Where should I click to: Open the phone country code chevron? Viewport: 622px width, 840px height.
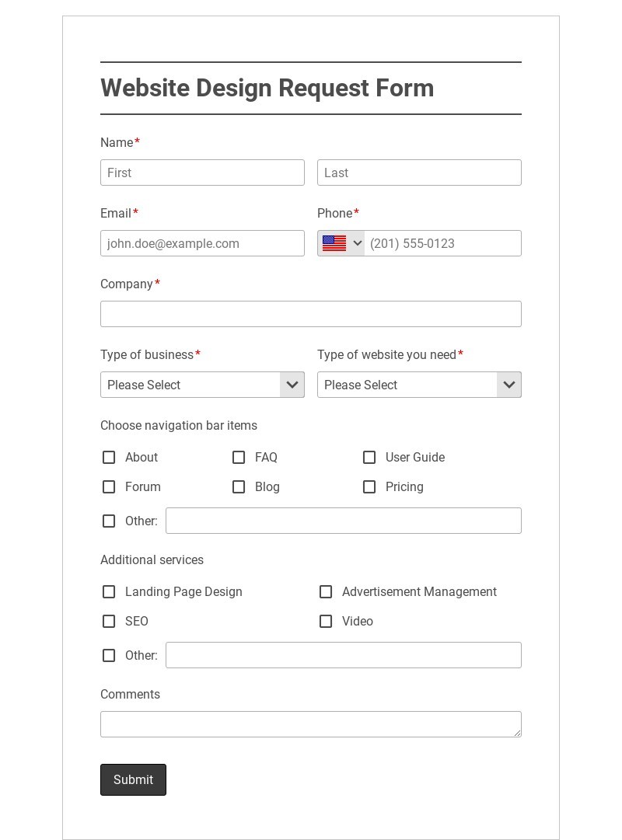(x=358, y=243)
